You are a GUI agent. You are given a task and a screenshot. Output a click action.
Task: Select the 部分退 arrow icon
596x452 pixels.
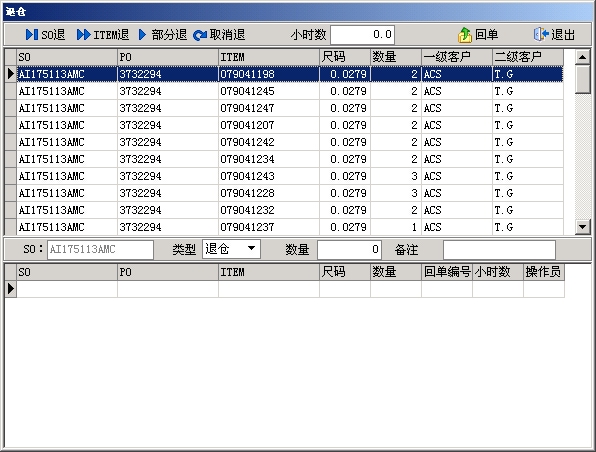coord(143,35)
